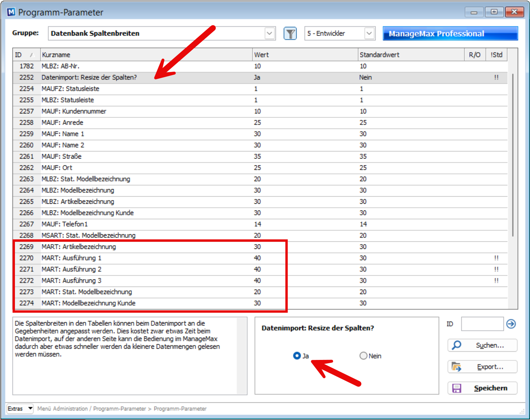The image size is (530, 420).
Task: Click the Standardwert column header
Action: (x=411, y=55)
